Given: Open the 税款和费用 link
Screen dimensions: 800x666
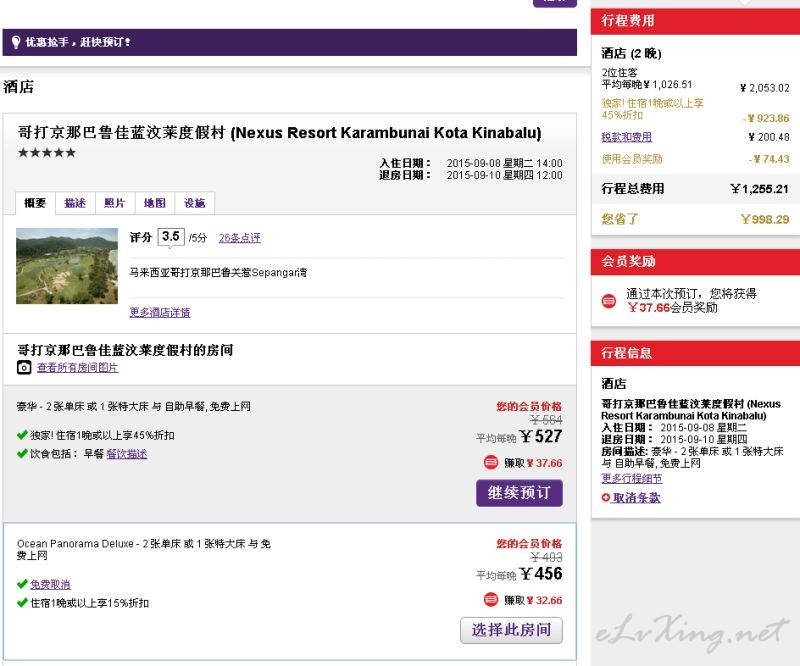Looking at the screenshot, I should coord(627,137).
